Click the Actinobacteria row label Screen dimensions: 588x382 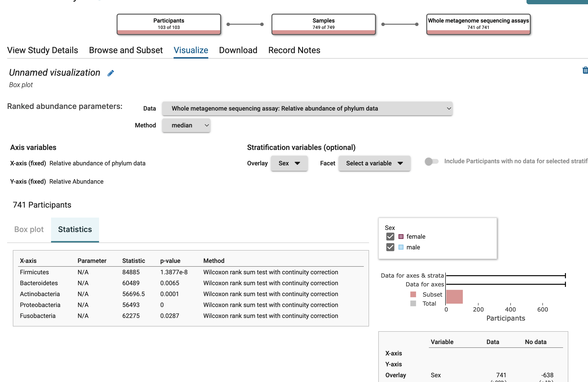click(x=40, y=294)
